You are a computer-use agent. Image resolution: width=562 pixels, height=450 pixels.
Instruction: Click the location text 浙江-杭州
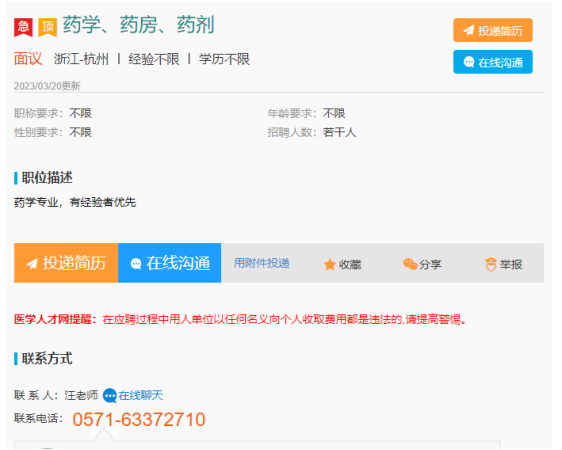[81, 59]
